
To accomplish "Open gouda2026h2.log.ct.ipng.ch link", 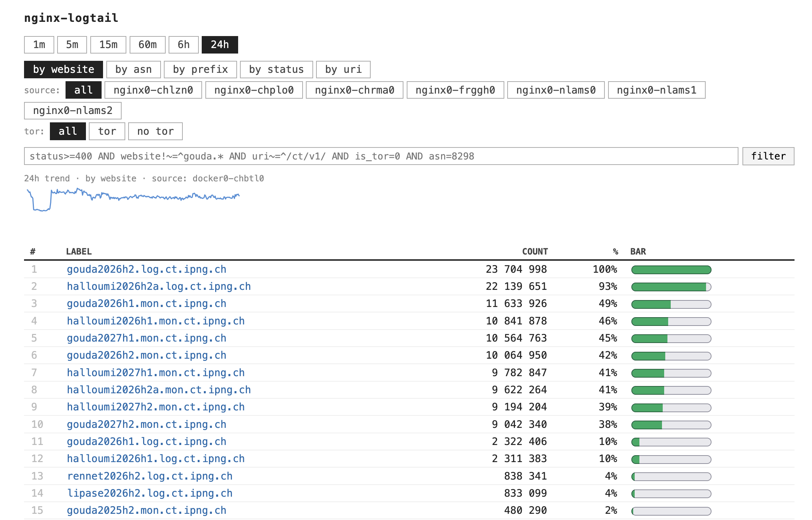I will (x=146, y=269).
